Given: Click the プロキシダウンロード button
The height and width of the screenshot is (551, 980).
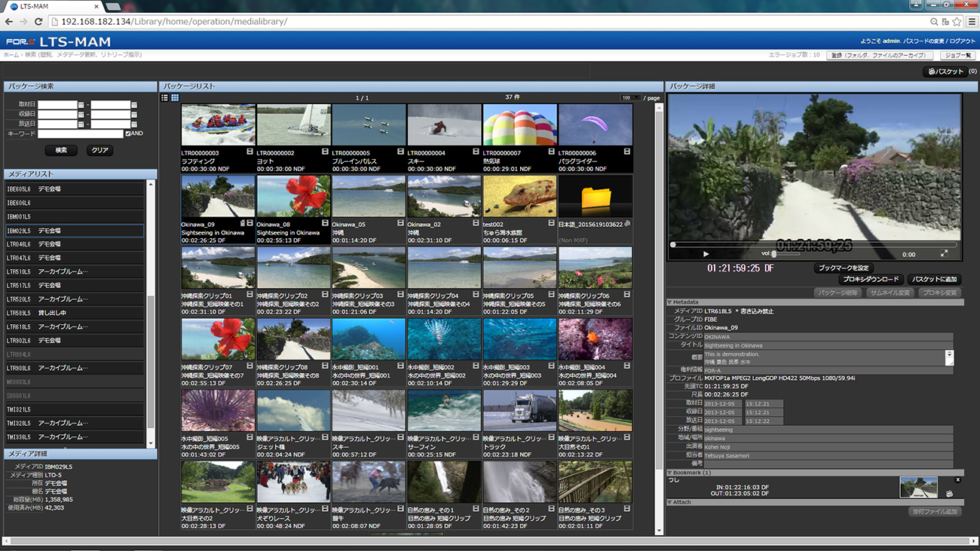Looking at the screenshot, I should pyautogui.click(x=871, y=280).
